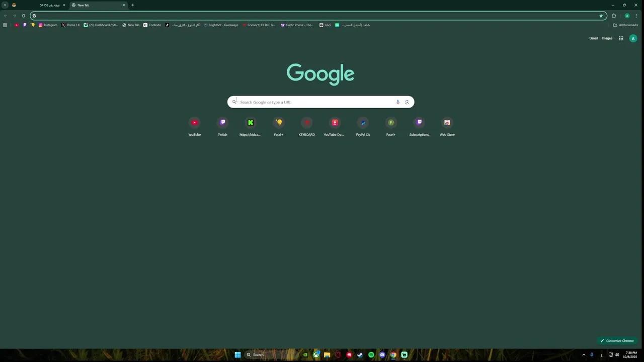Open Chrome profile avatar in toolbar

pyautogui.click(x=627, y=16)
